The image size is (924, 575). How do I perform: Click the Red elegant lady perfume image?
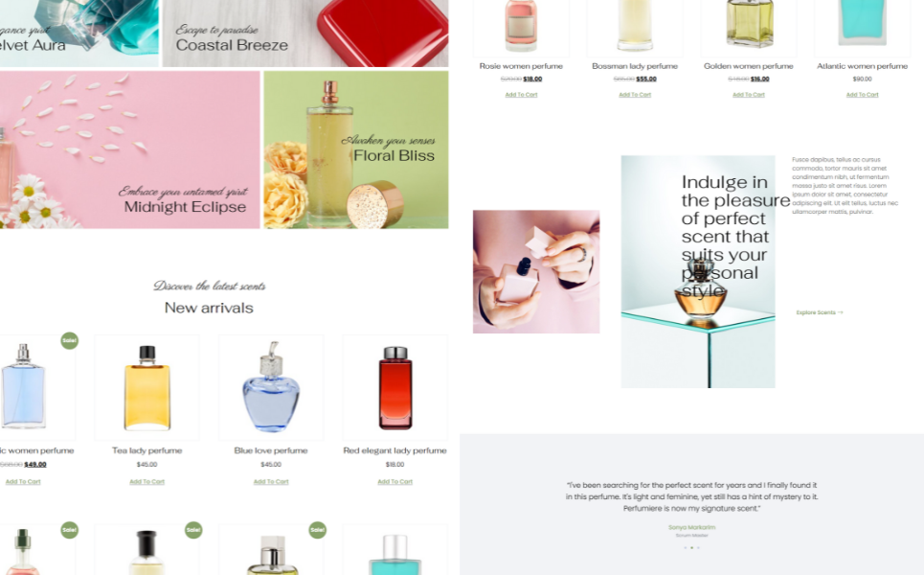coord(394,387)
